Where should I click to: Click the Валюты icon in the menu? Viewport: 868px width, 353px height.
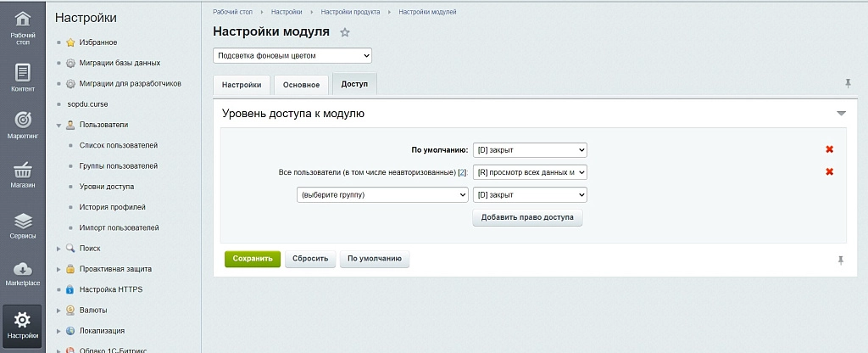70,311
